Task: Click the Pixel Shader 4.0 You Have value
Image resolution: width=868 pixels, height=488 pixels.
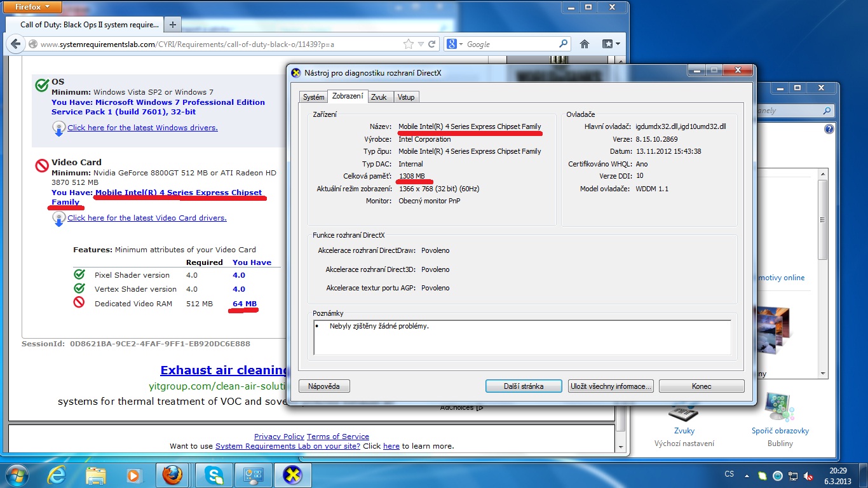Action: pos(239,275)
